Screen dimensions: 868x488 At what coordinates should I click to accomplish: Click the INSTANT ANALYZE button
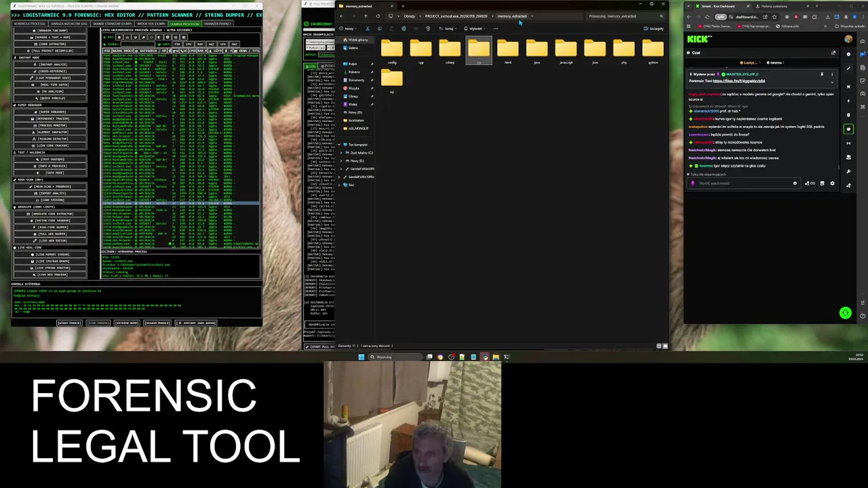pyautogui.click(x=50, y=64)
